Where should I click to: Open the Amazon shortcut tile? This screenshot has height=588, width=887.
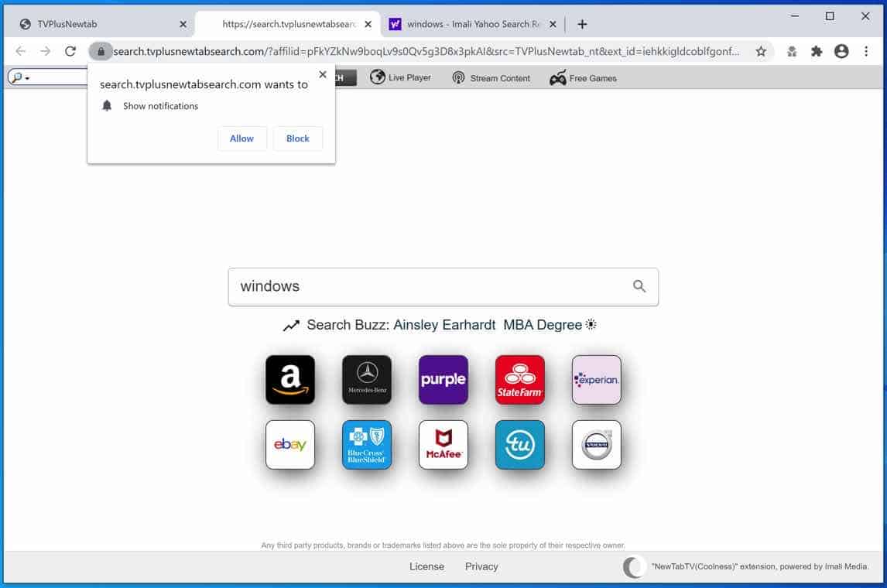pyautogui.click(x=290, y=379)
